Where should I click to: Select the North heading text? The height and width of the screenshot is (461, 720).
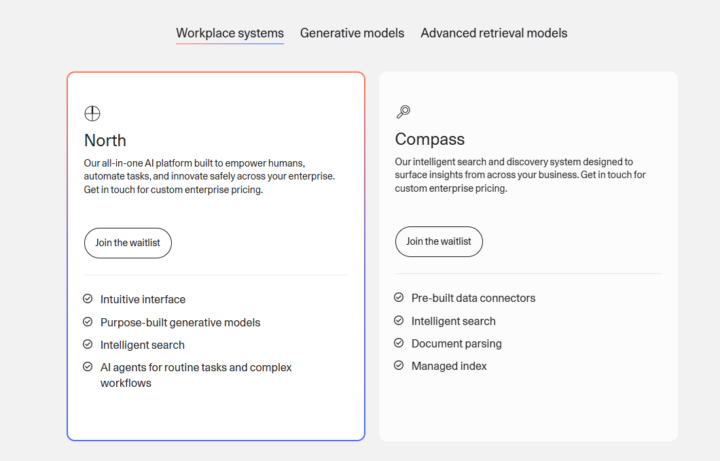coord(105,141)
